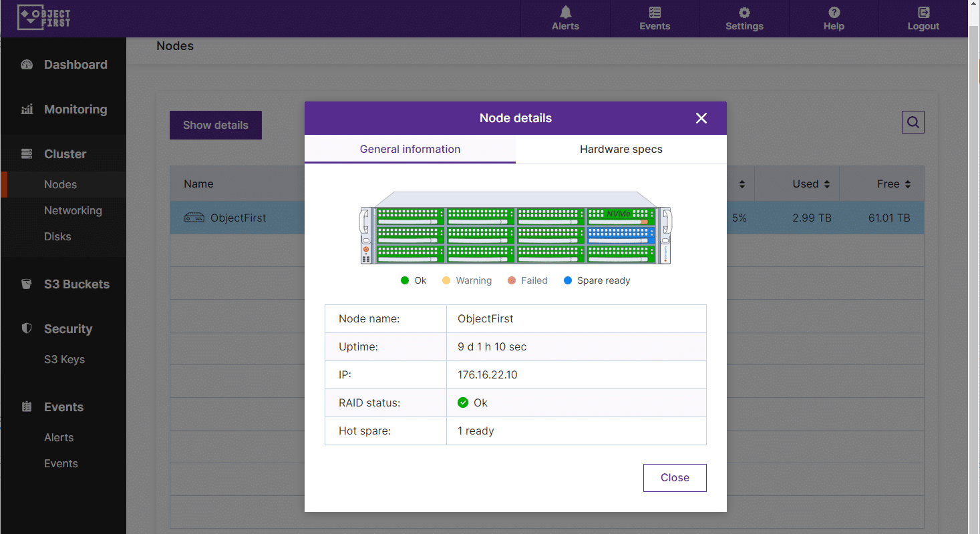
Task: Switch to the Hardware specs tab
Action: click(x=621, y=150)
